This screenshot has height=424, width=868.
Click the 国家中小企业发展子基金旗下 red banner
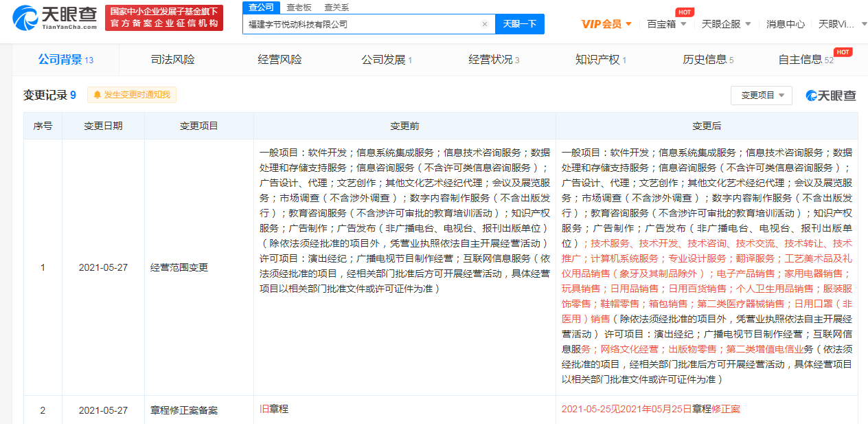[x=164, y=17]
